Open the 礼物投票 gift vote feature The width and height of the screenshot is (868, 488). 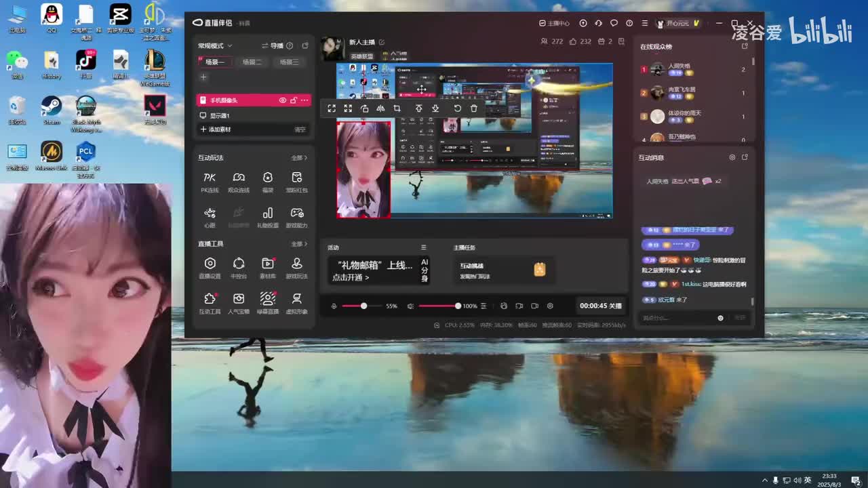pyautogui.click(x=268, y=218)
